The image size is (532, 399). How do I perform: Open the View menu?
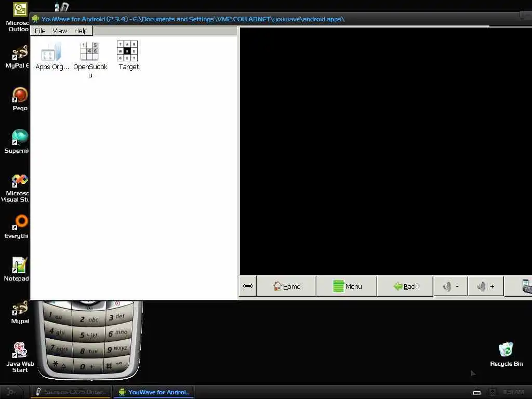point(60,31)
